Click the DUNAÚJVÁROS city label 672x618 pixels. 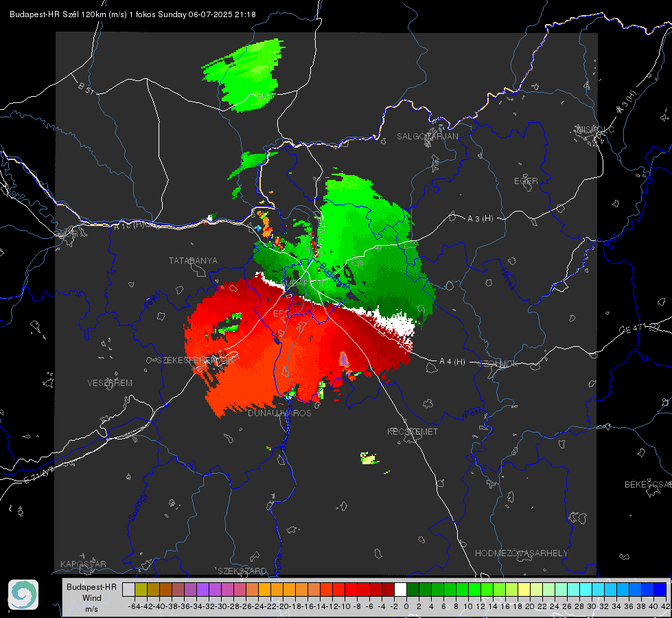279,413
